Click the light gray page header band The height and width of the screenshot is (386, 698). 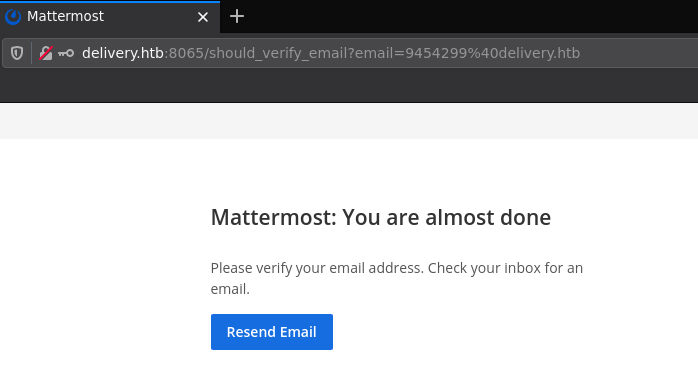[349, 121]
